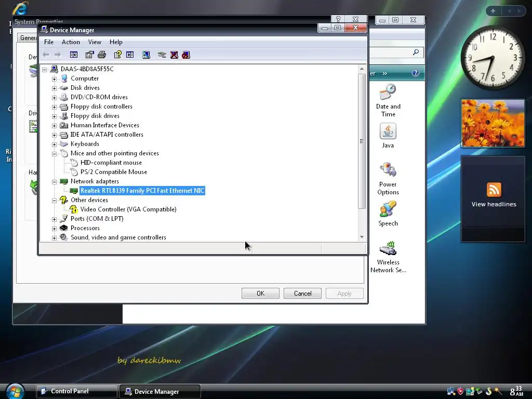Open the File menu
The height and width of the screenshot is (399, 532).
[49, 42]
